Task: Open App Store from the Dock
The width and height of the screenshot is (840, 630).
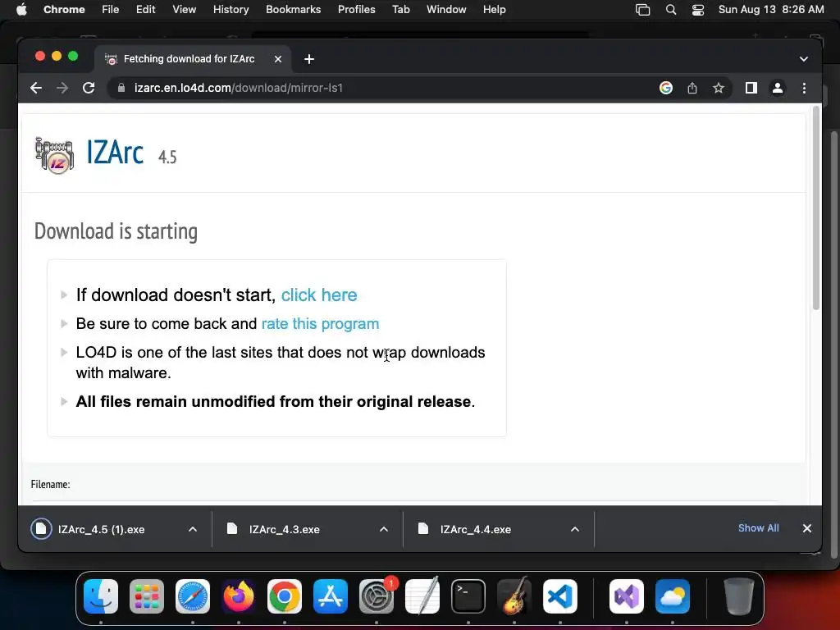Action: pos(331,596)
